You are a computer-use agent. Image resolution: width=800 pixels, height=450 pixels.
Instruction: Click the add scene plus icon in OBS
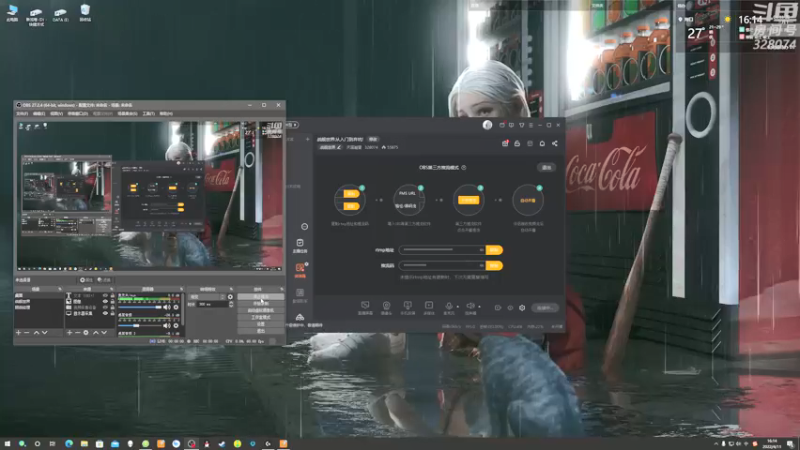point(19,332)
